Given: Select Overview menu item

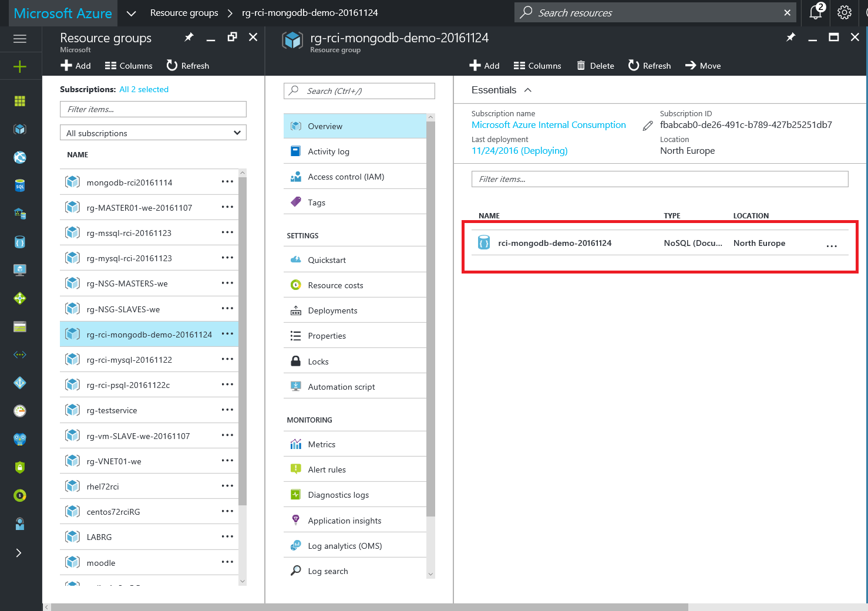Looking at the screenshot, I should click(x=355, y=126).
